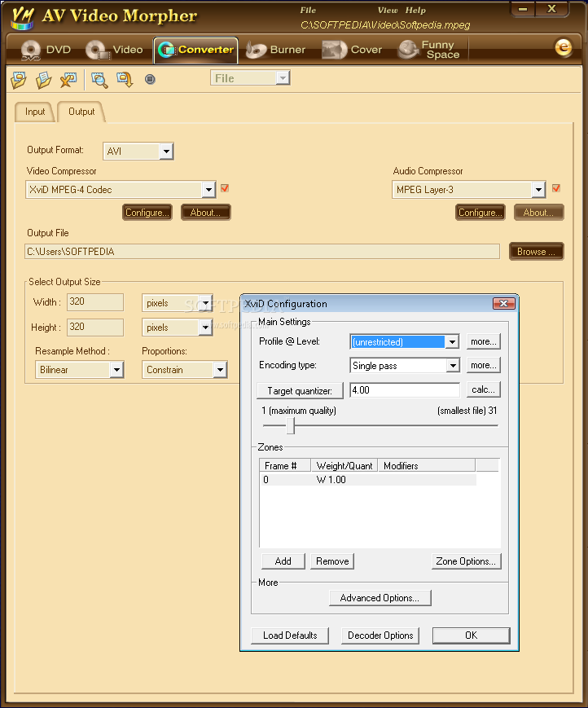
Task: Toggle the Video Compressor checkbox
Action: pyautogui.click(x=225, y=188)
